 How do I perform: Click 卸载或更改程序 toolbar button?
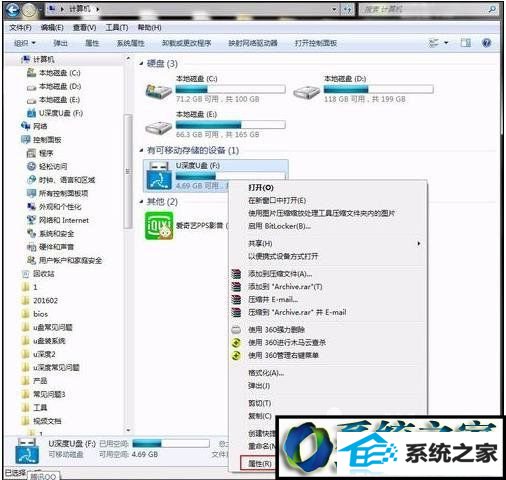(186, 43)
